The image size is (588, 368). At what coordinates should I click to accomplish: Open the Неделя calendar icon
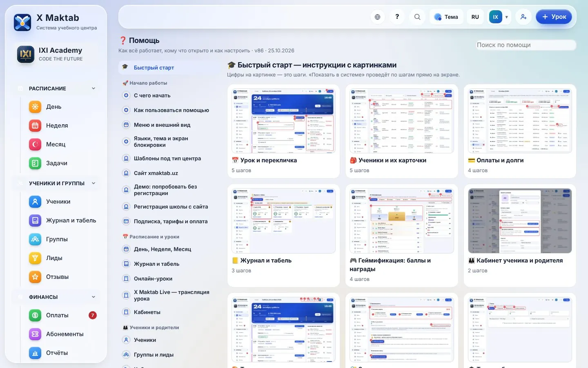pyautogui.click(x=35, y=126)
